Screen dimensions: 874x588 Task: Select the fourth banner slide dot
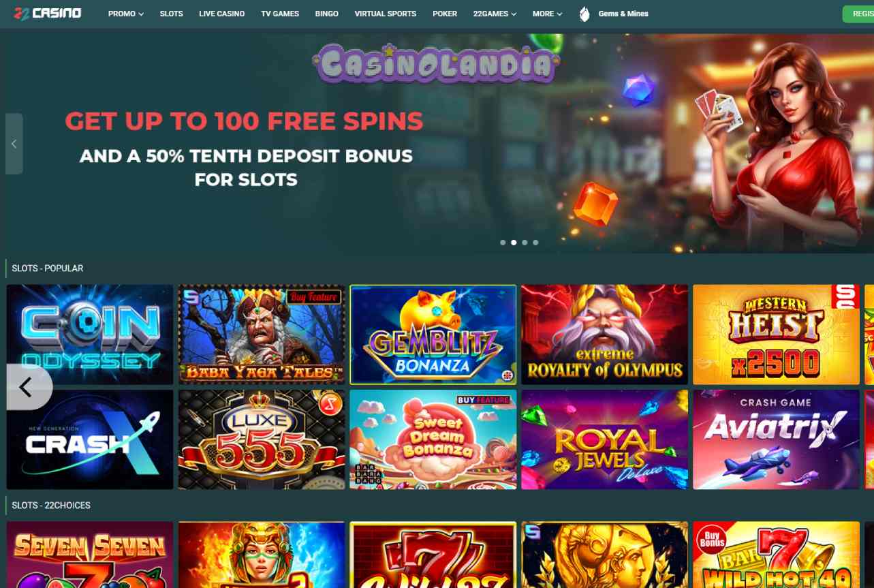[x=535, y=243]
